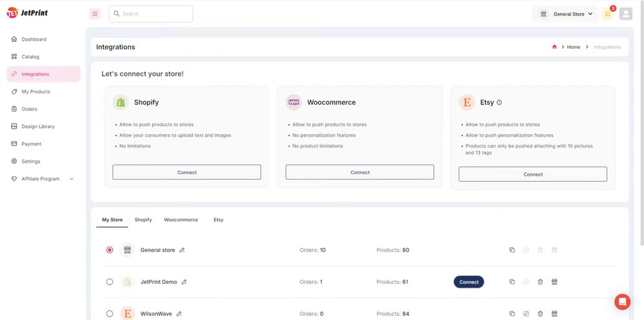Expand the Affiliate Program menu

point(71,179)
